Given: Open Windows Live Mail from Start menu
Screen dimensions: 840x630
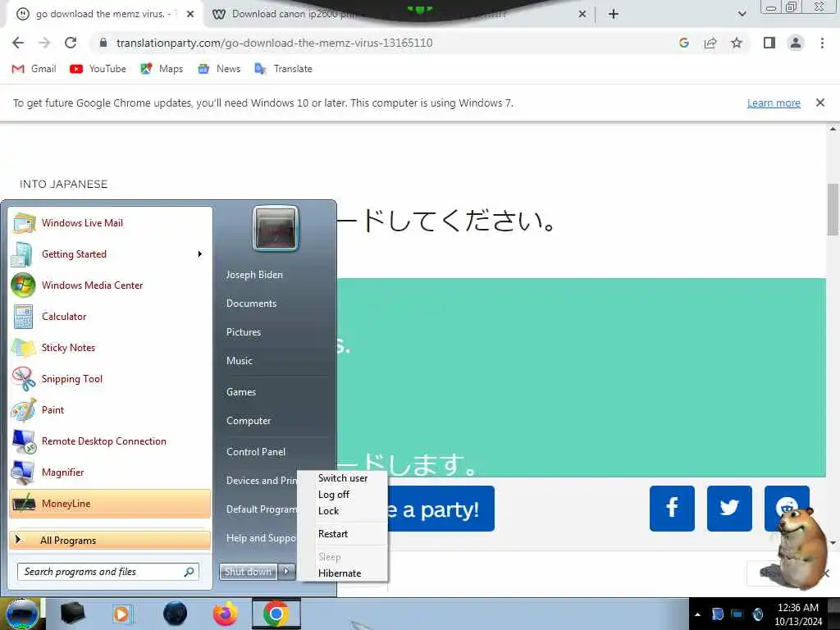Looking at the screenshot, I should tap(110, 223).
